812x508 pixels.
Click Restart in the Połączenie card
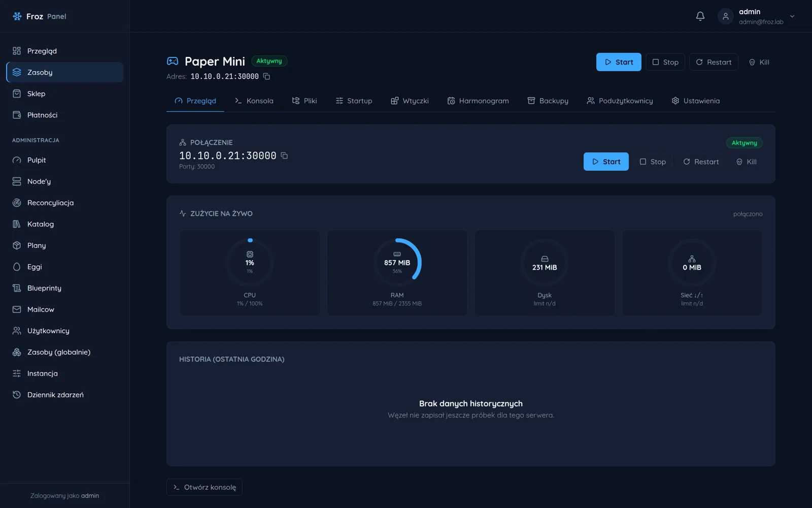(x=701, y=162)
